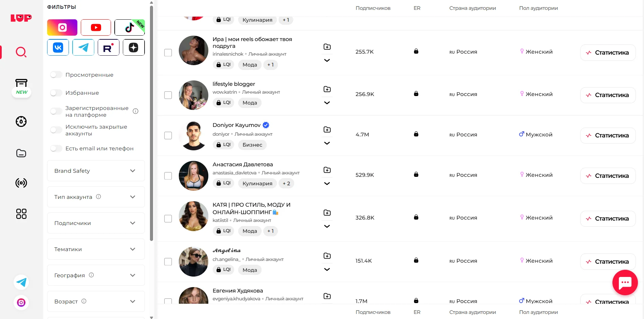Select the TikTok platform filter
The image size is (644, 319).
click(130, 27)
